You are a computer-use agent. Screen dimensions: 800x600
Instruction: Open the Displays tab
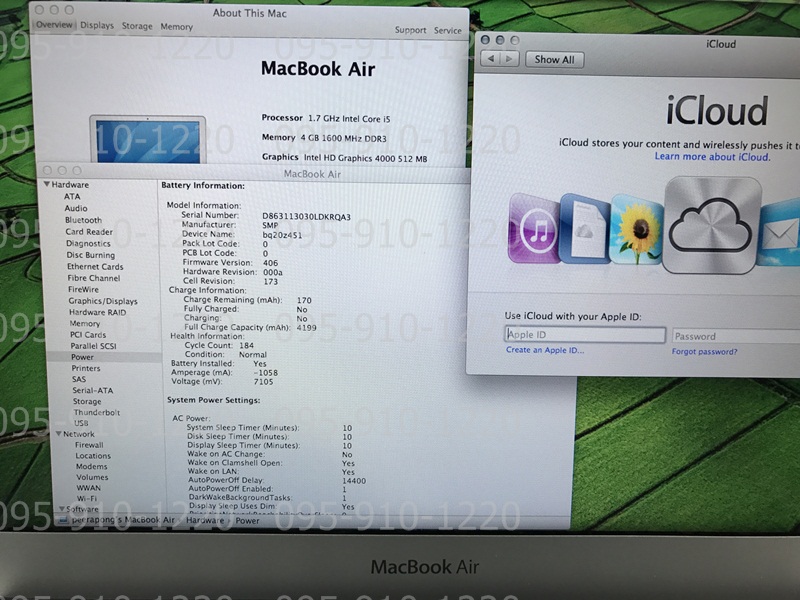pyautogui.click(x=97, y=25)
